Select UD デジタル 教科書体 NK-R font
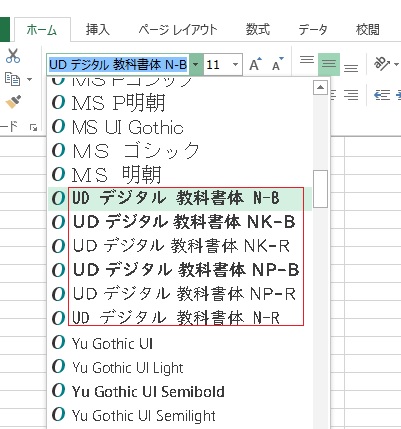Viewport: 401px width, 429px height. pyautogui.click(x=180, y=246)
